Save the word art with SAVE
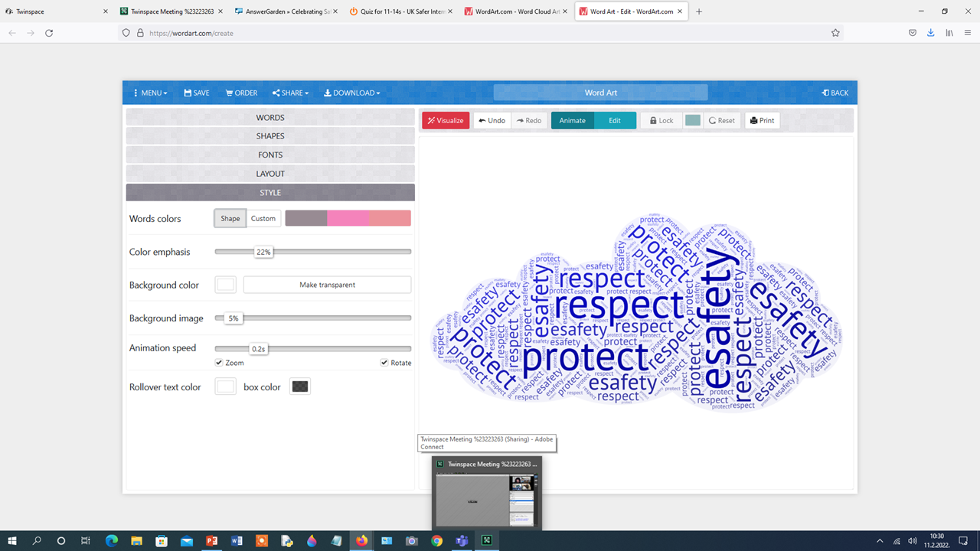The height and width of the screenshot is (551, 980). coord(197,93)
